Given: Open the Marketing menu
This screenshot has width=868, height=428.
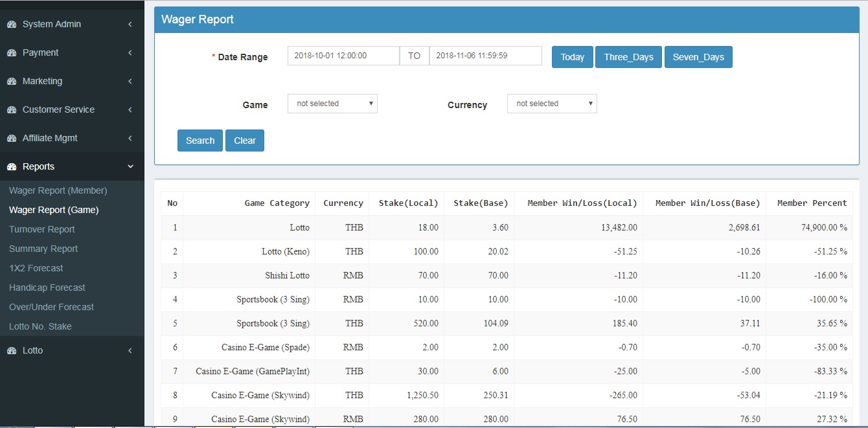Looking at the screenshot, I should 72,81.
